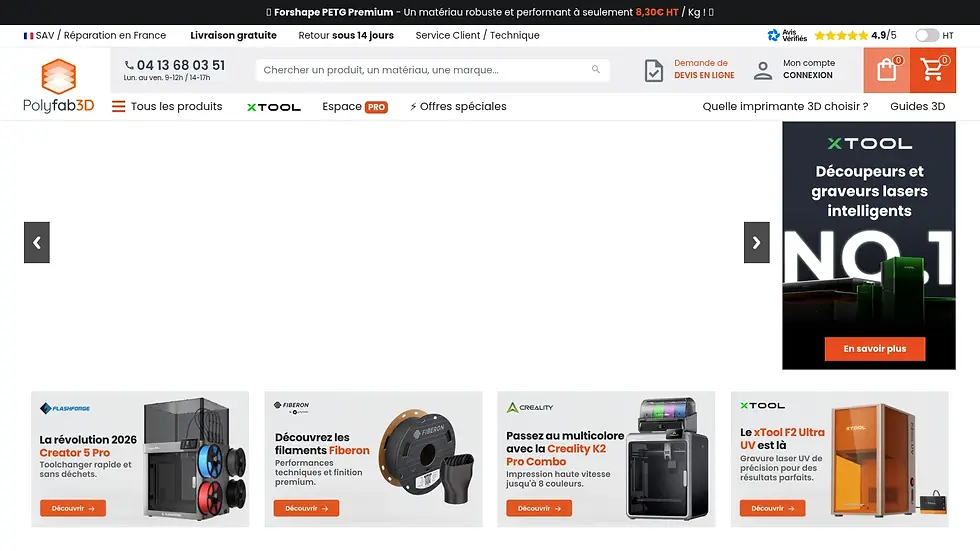The height and width of the screenshot is (551, 980).
Task: Click the Polyfab3D logo
Action: click(x=59, y=86)
